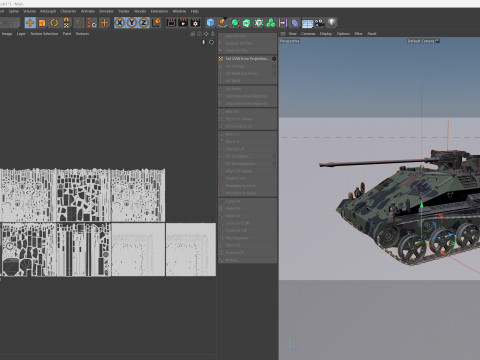Open the UV editor Paint menu
480x360 pixels.
point(67,34)
